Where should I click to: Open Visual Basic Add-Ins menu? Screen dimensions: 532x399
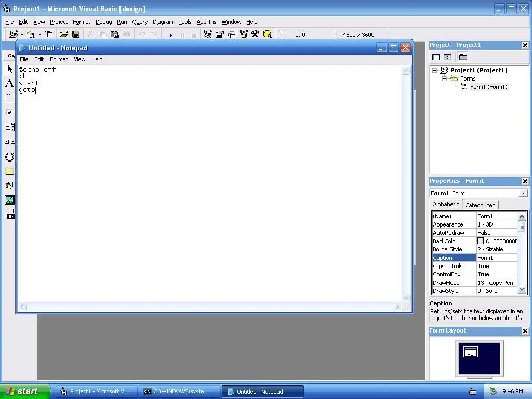coord(206,22)
